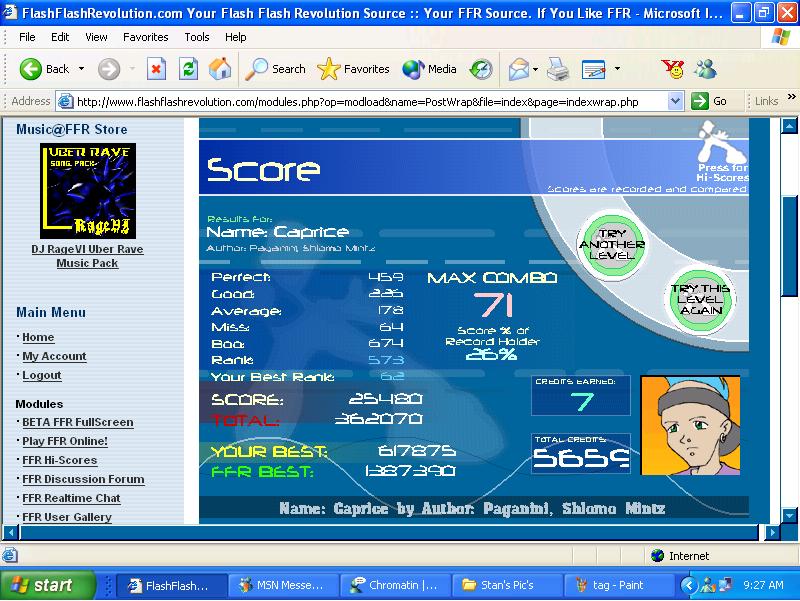Image resolution: width=800 pixels, height=601 pixels.
Task: Expand the address bar dropdown arrow
Action: click(x=675, y=101)
